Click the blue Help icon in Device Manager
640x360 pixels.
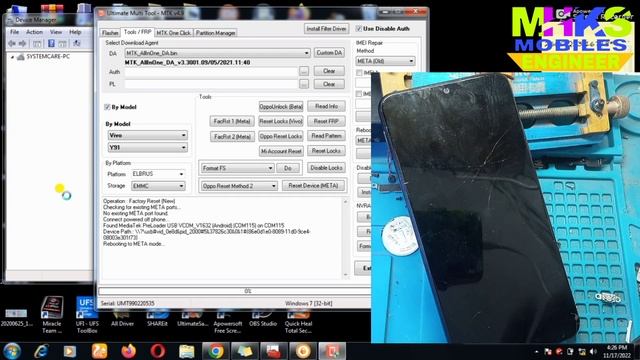(51, 43)
